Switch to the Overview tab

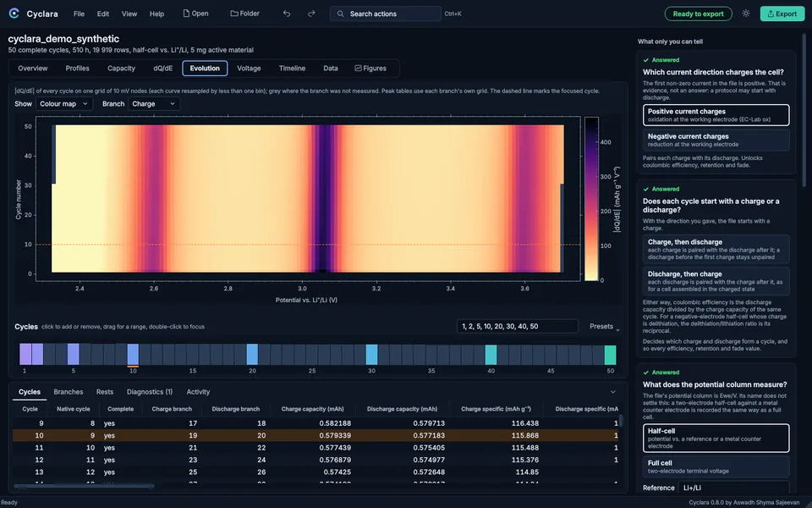click(x=33, y=69)
